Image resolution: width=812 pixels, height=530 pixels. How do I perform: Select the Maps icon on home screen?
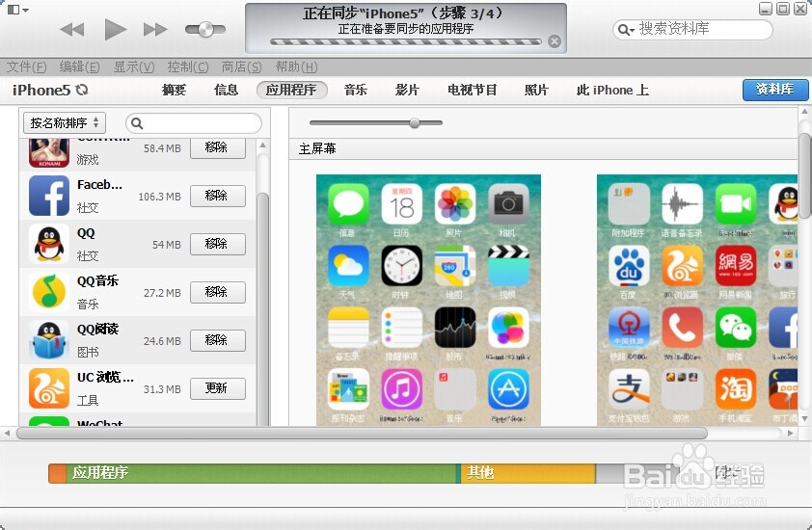[x=455, y=266]
